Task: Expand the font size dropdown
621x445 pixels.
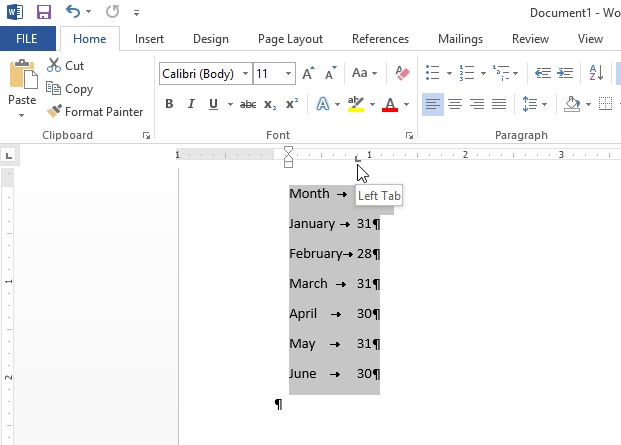Action: (x=289, y=74)
